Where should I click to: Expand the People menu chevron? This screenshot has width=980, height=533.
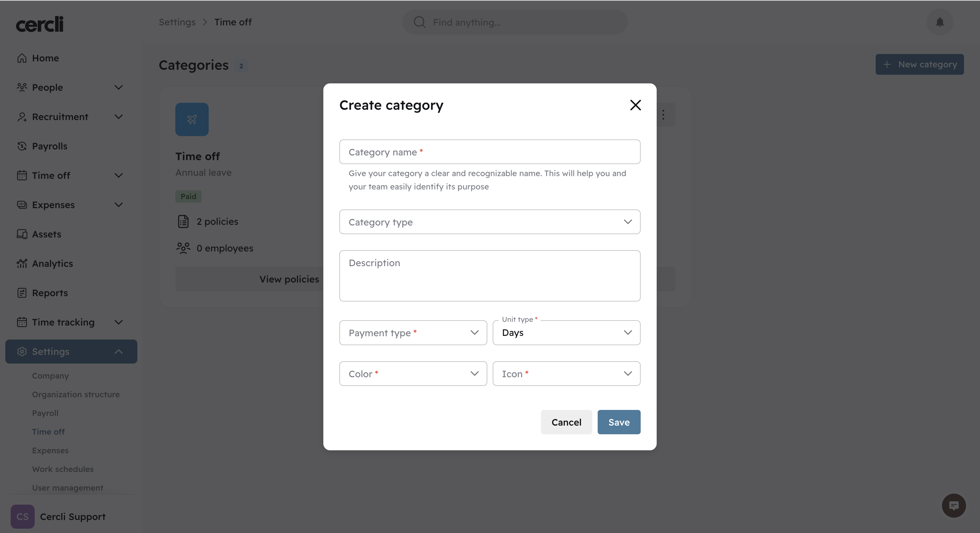click(119, 88)
